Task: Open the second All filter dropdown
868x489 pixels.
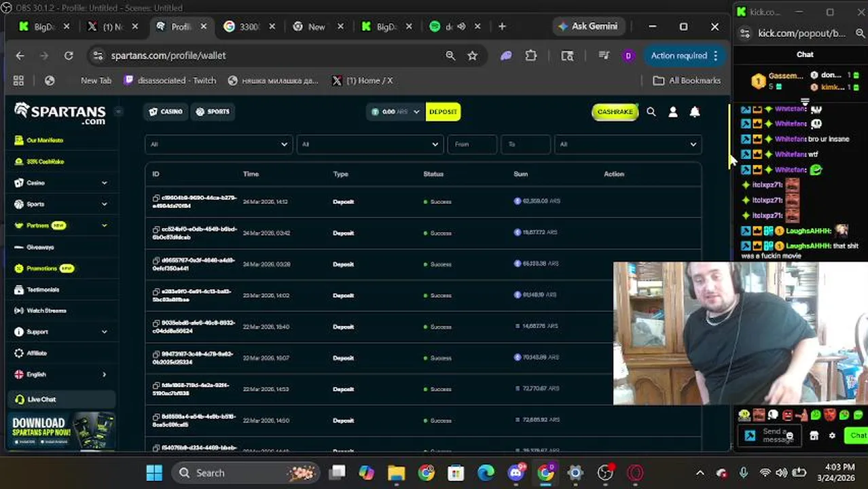Action: coord(370,144)
